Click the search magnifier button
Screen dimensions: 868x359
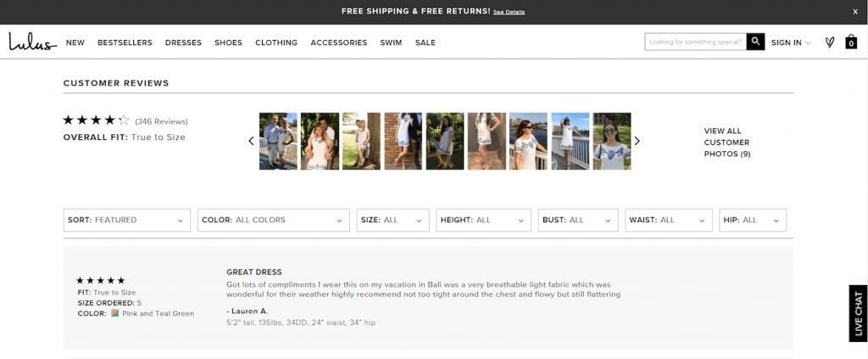(x=755, y=42)
